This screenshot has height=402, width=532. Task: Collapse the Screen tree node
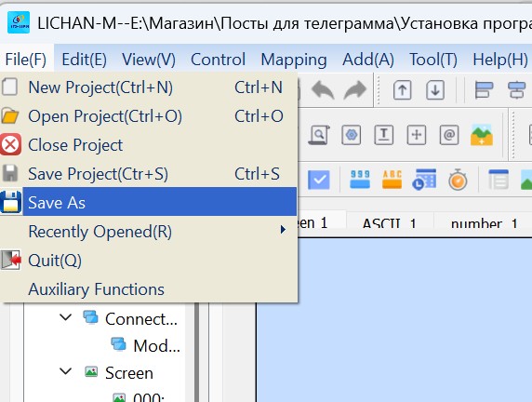click(65, 371)
